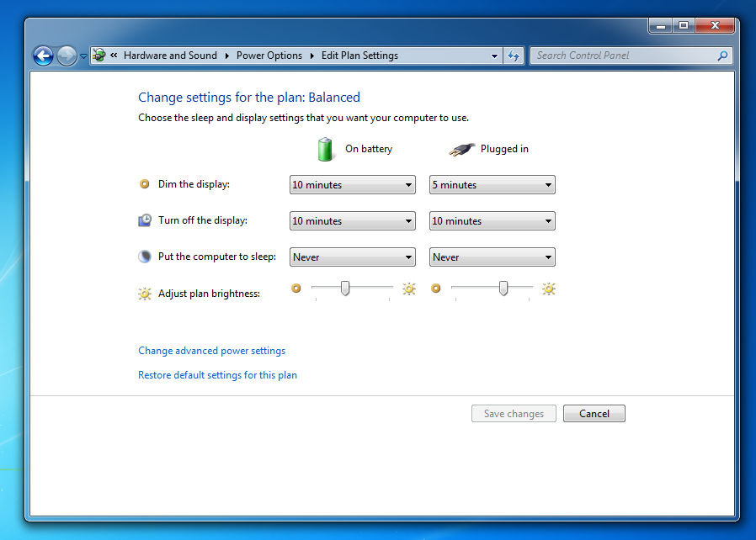Click On battery brightness slider thumb

[x=345, y=288]
